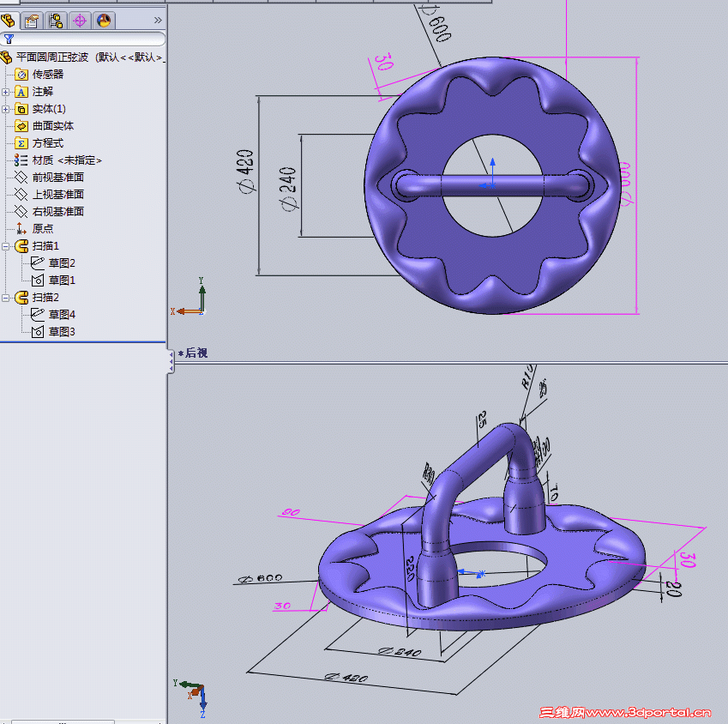This screenshot has width=728, height=724.
Task: Select the 方程式 label
Action: (x=48, y=143)
